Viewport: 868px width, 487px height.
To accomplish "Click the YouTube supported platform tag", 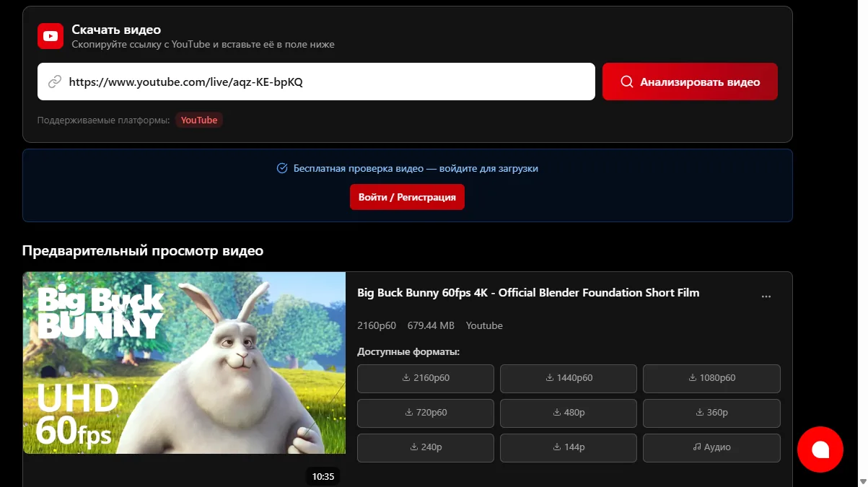I will pyautogui.click(x=199, y=120).
